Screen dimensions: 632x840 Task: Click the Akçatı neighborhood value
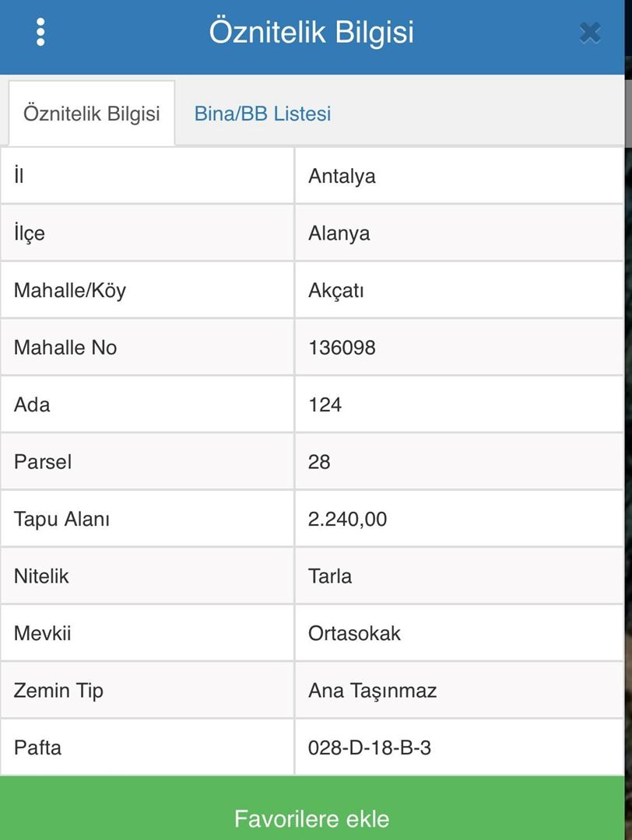point(336,291)
